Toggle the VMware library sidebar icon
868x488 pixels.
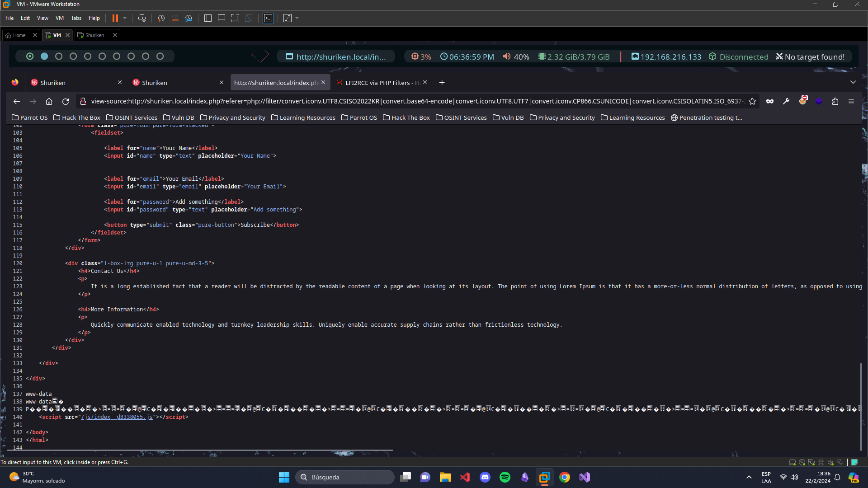coord(208,18)
